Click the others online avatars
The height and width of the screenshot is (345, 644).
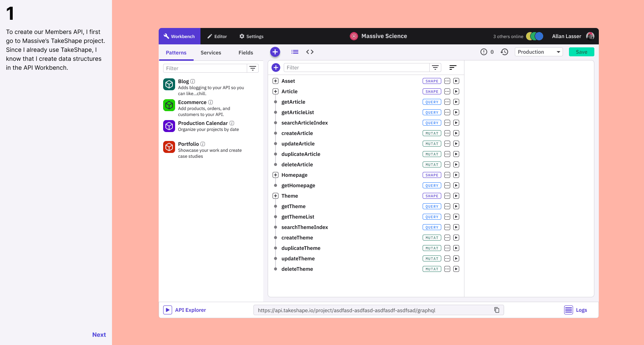[535, 36]
